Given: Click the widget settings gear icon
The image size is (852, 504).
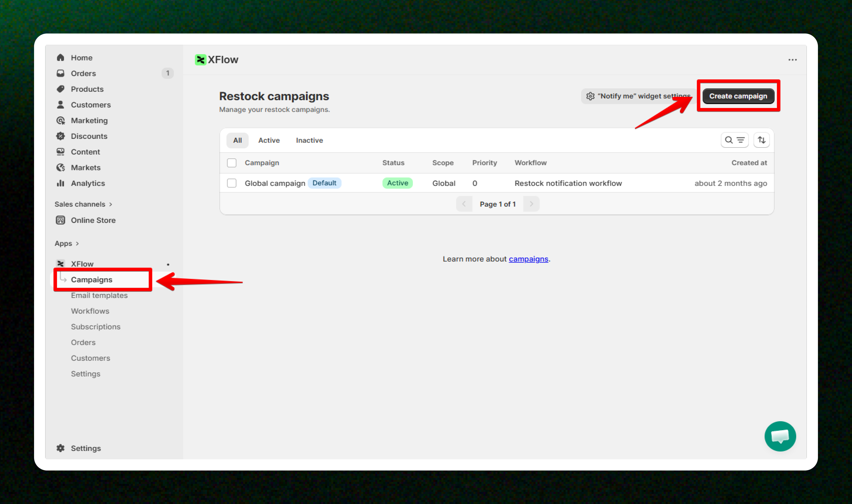Looking at the screenshot, I should point(590,96).
